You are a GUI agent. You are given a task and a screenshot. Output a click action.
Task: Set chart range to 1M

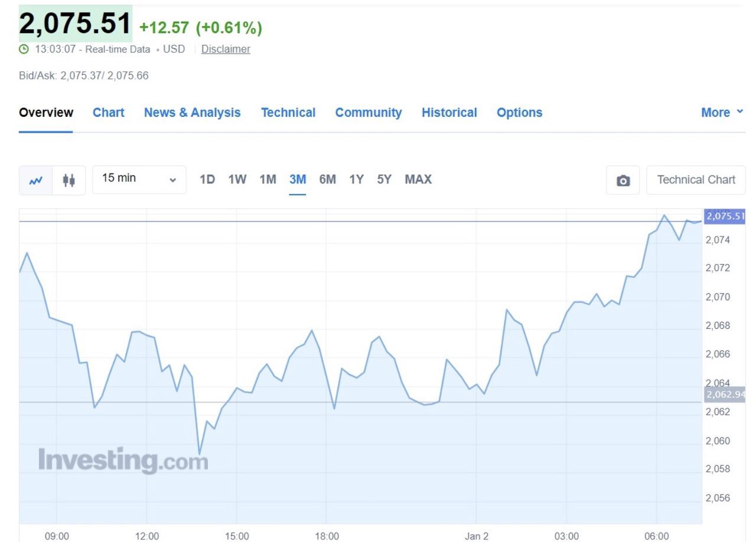click(268, 179)
